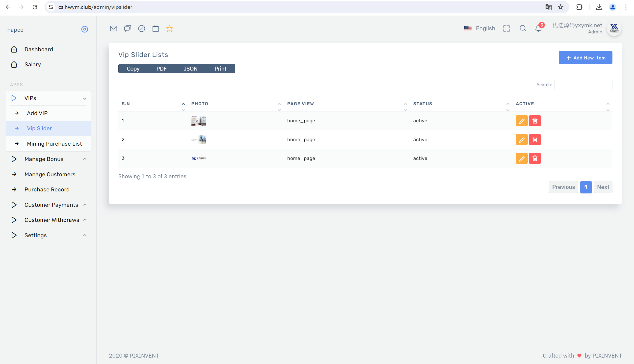
Task: Expand the Settings menu
Action: point(48,235)
